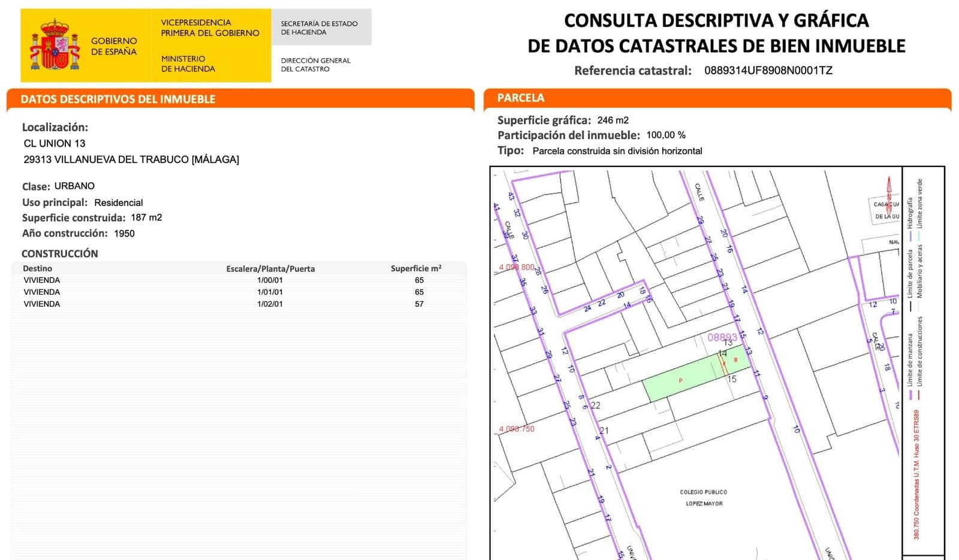Click the Spanish coat of arms emblem

point(54,43)
